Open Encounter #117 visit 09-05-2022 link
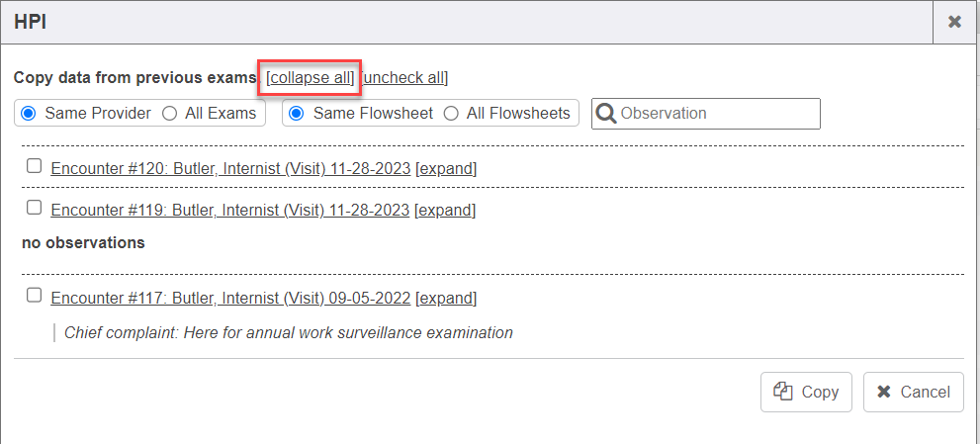The height and width of the screenshot is (444, 980). click(229, 298)
